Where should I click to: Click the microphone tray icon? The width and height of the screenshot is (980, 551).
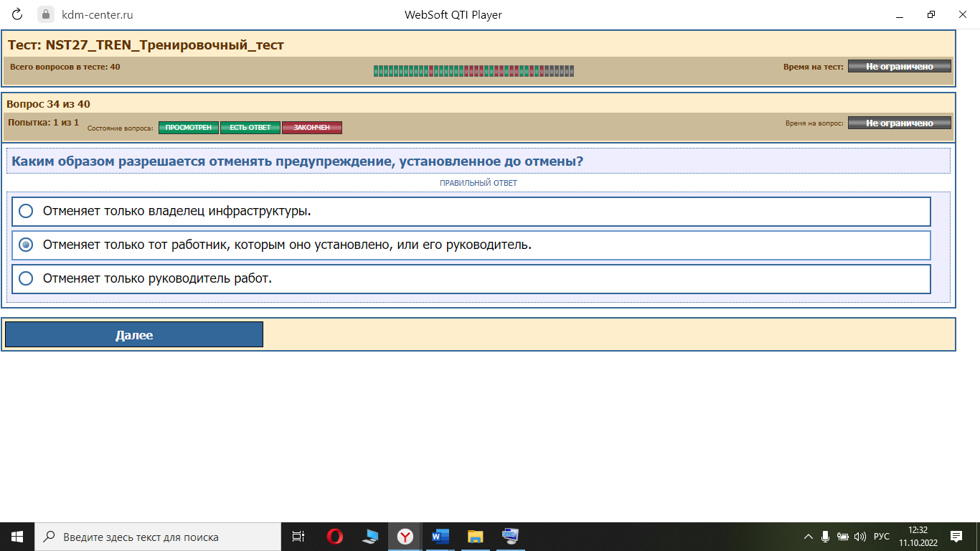(825, 537)
